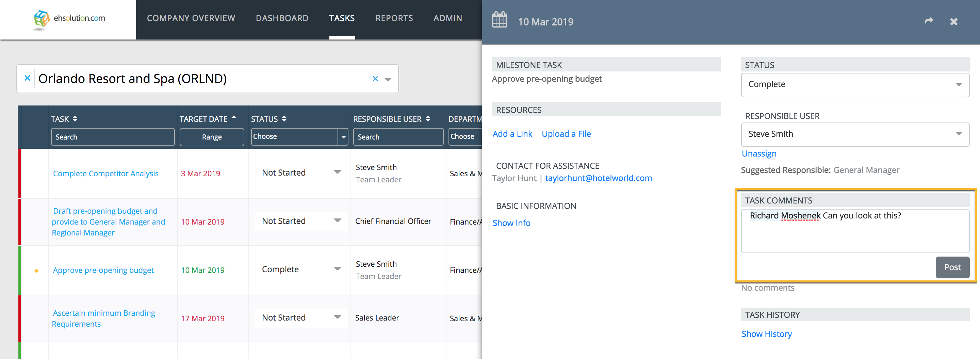Close the task detail panel

pos(954,21)
